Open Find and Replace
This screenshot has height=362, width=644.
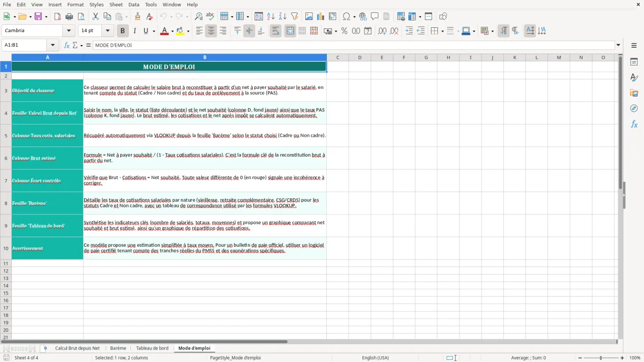pos(198,17)
